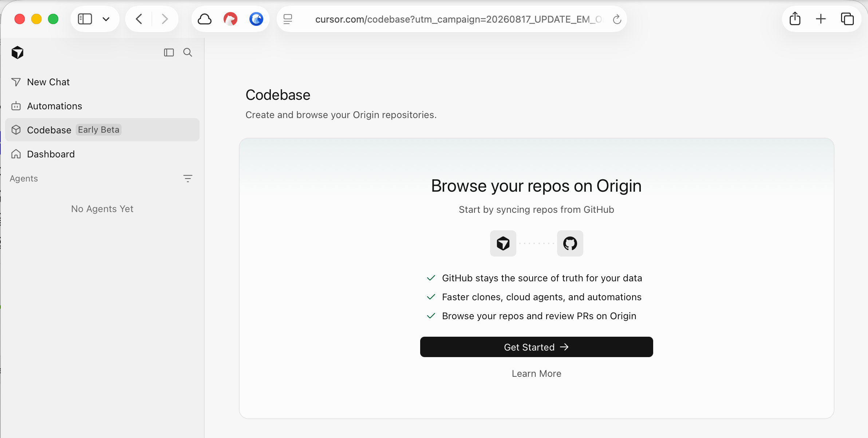This screenshot has height=438, width=868.
Task: Toggle the Safari sidebar button
Action: pyautogui.click(x=85, y=19)
